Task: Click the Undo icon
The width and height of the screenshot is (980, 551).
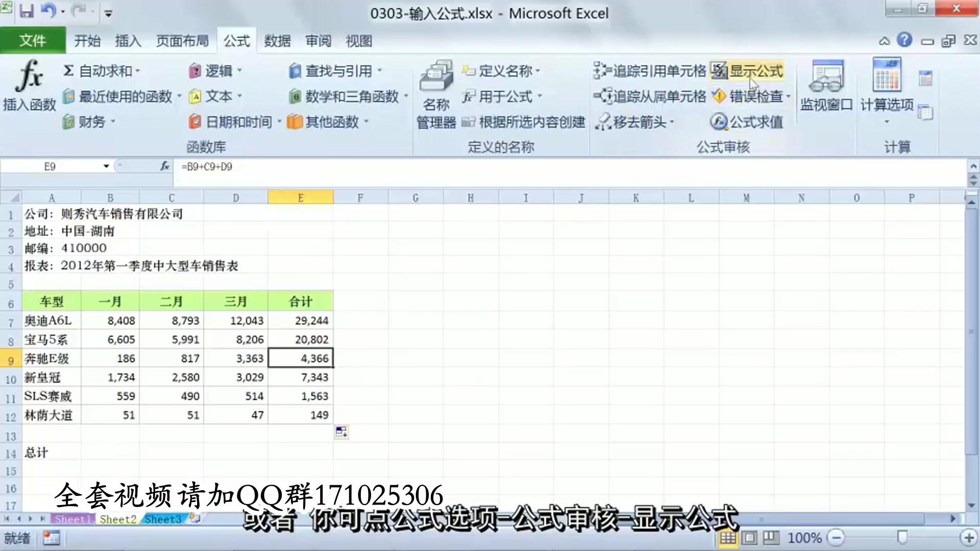Action: pos(47,11)
